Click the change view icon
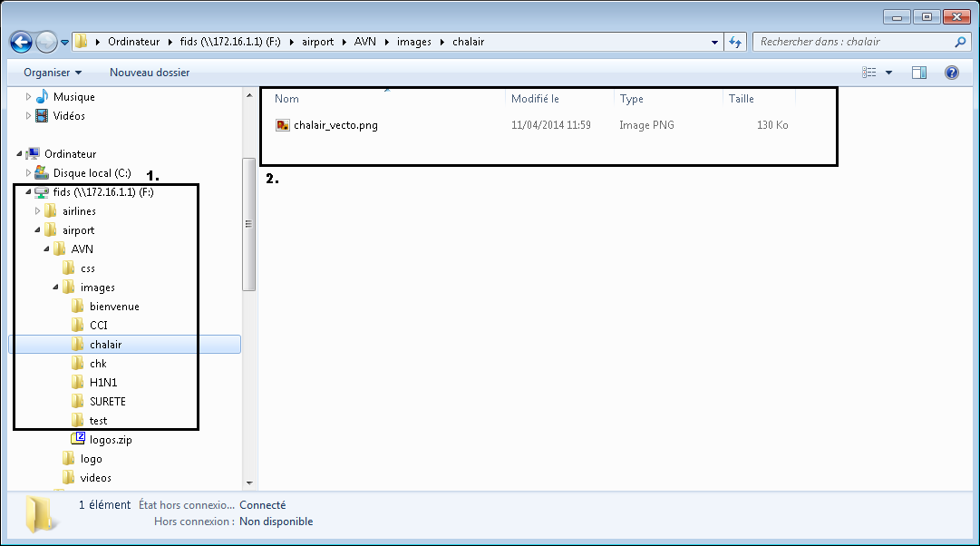 click(870, 73)
